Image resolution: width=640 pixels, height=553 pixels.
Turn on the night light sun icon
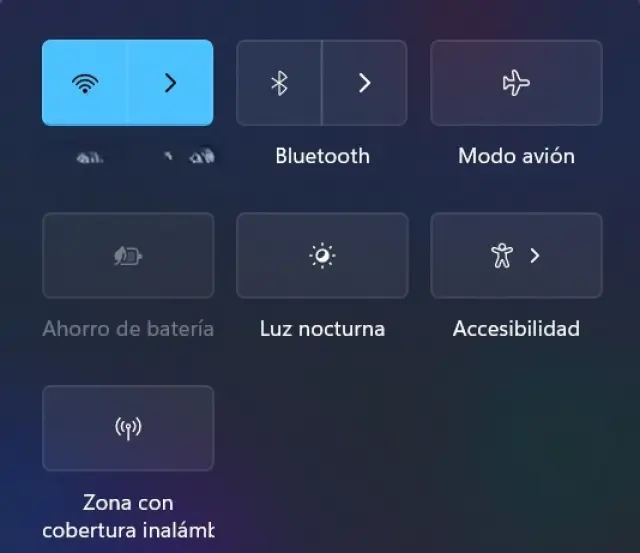(x=322, y=256)
